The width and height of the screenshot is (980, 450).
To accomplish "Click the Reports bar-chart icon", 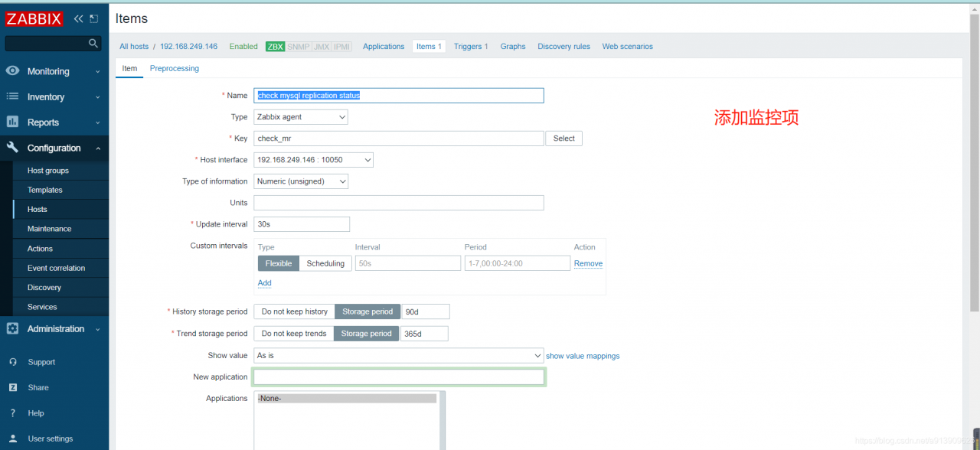I will coord(12,122).
